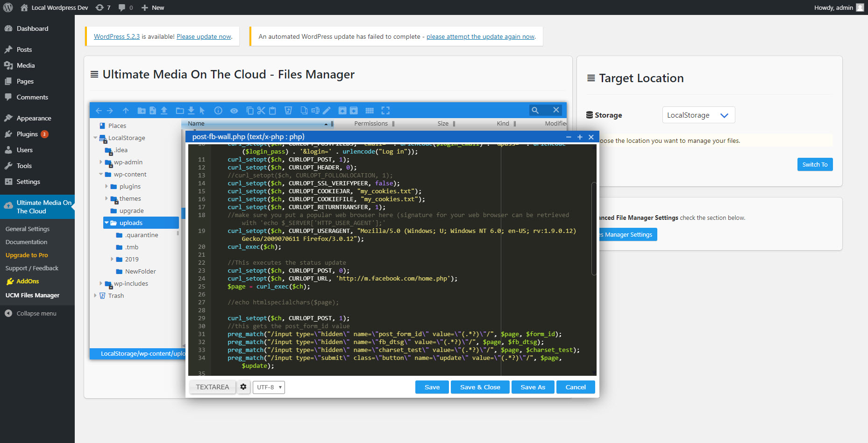This screenshot has height=443, width=868.
Task: Open the Plugins admin menu
Action: tap(37, 134)
